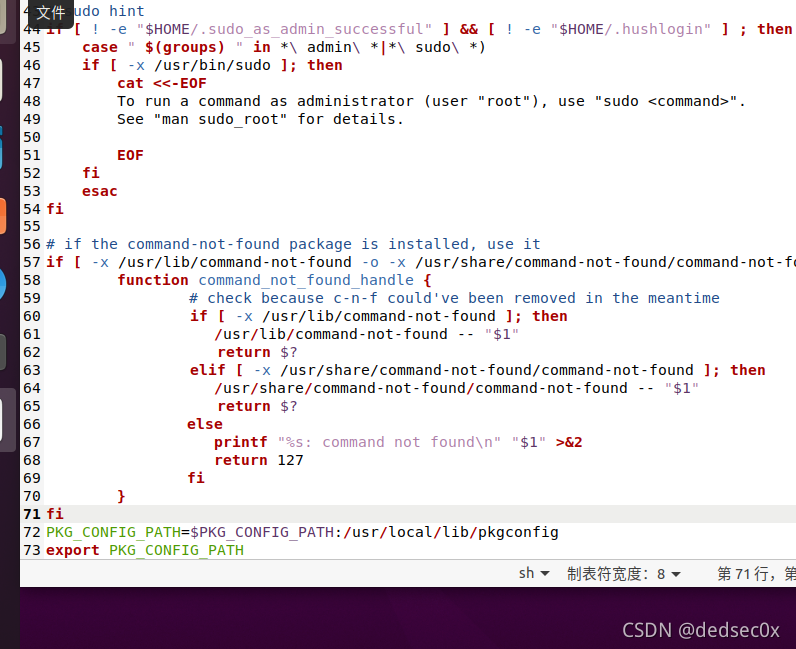Place cursor on export PKG_CONFIG_PATH line
The image size is (796, 649).
[x=145, y=550]
